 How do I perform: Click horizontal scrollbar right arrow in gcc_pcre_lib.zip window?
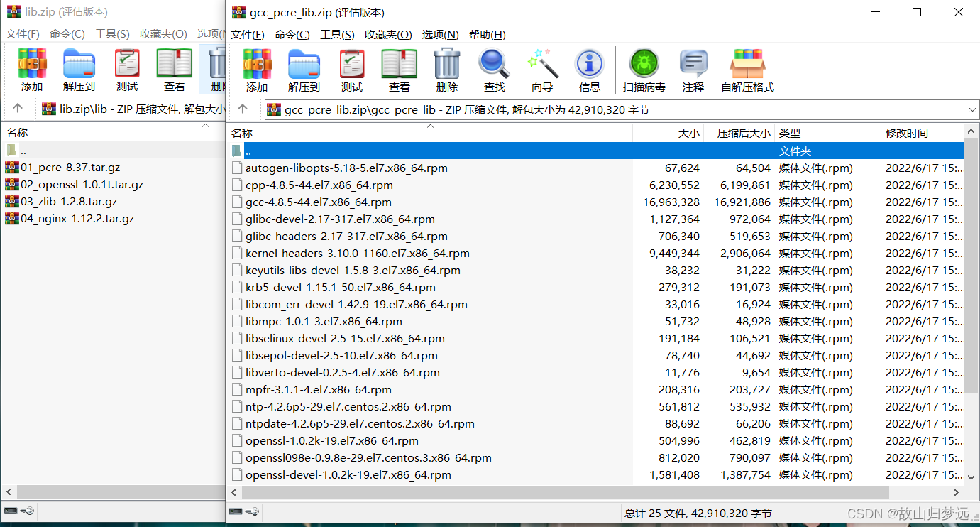[956, 492]
